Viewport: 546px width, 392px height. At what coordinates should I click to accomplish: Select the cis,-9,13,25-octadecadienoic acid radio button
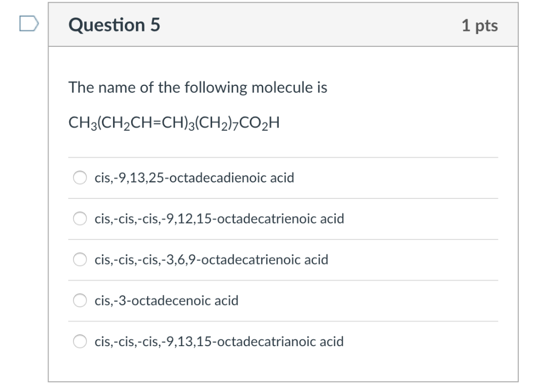click(x=80, y=178)
